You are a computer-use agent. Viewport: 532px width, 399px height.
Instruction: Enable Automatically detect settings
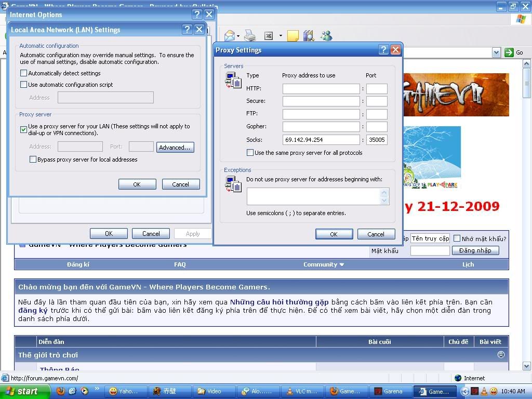pyautogui.click(x=24, y=73)
